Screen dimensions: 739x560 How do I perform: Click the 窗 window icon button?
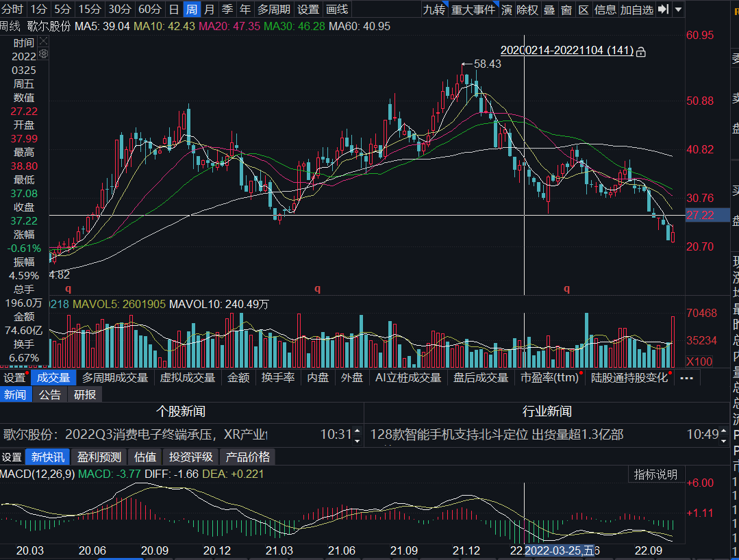[x=566, y=10]
